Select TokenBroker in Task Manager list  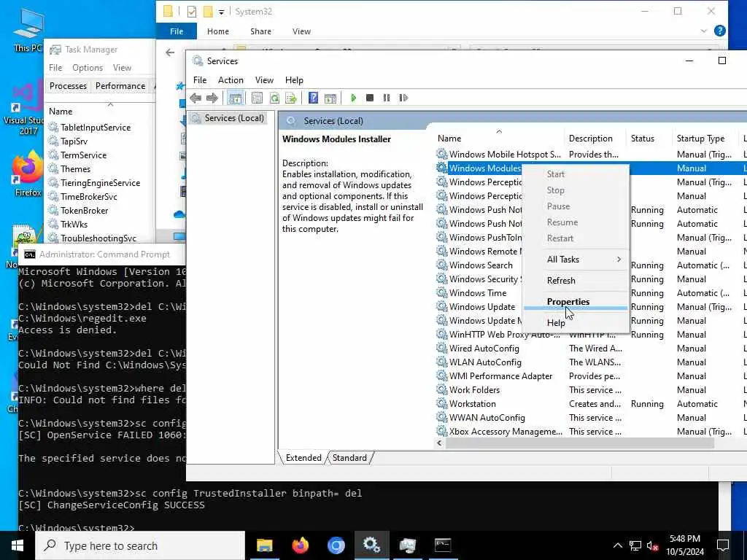85,211
